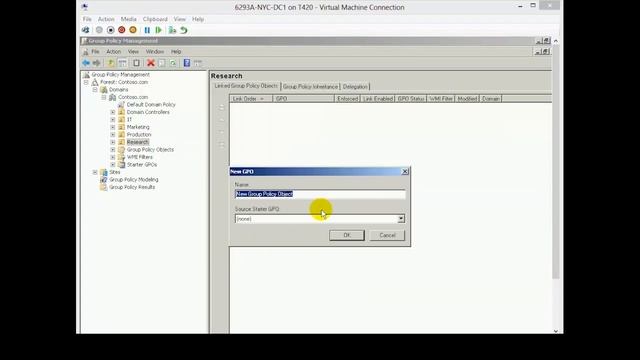Screen dimensions: 640x360
Task: Click the Group Policy Results icon
Action: point(104,187)
